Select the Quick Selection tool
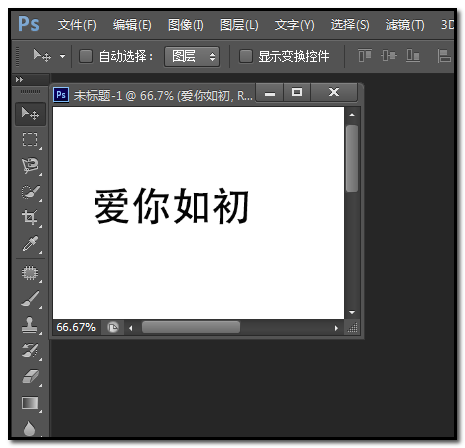Image resolution: width=465 pixels, height=448 pixels. [x=30, y=192]
